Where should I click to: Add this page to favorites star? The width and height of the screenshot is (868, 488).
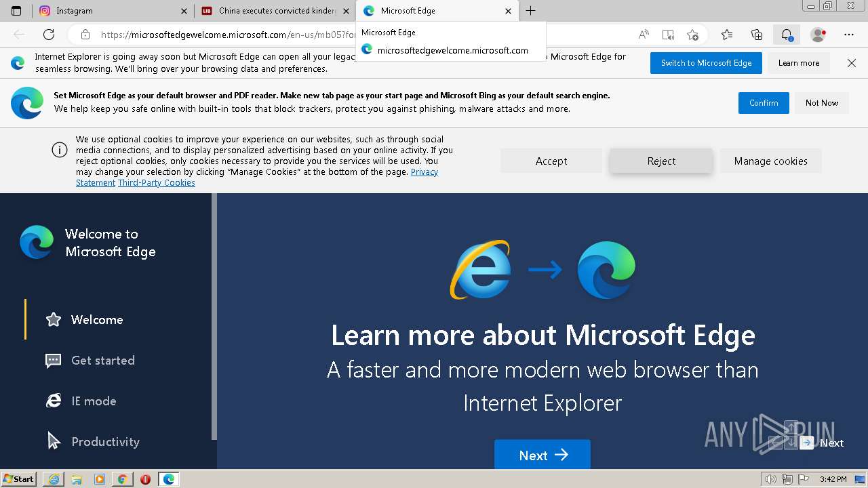pyautogui.click(x=692, y=35)
